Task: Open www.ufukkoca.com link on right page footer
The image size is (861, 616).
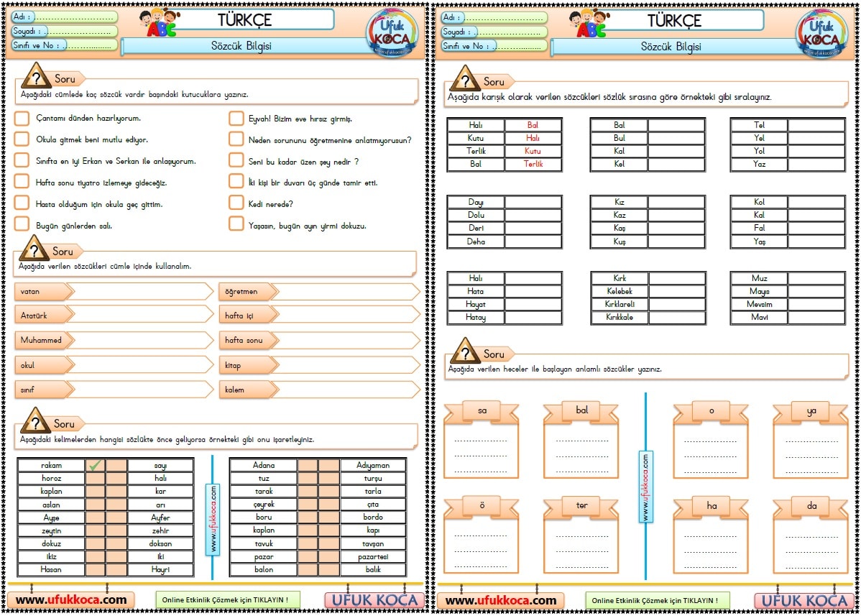Action: (501, 601)
